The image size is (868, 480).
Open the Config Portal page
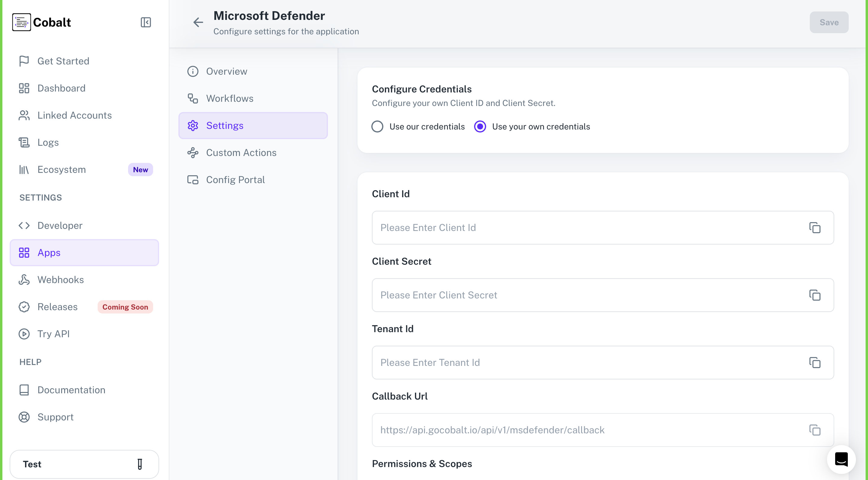point(235,179)
